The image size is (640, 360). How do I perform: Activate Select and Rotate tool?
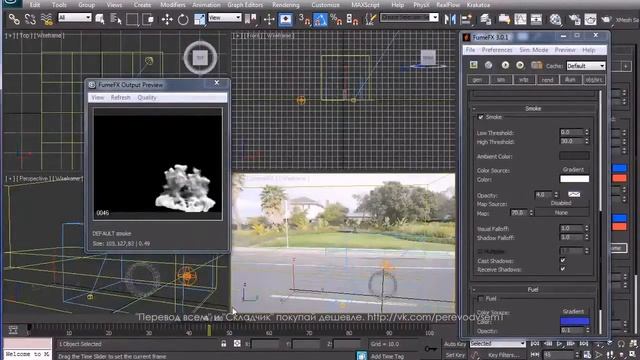[183, 19]
